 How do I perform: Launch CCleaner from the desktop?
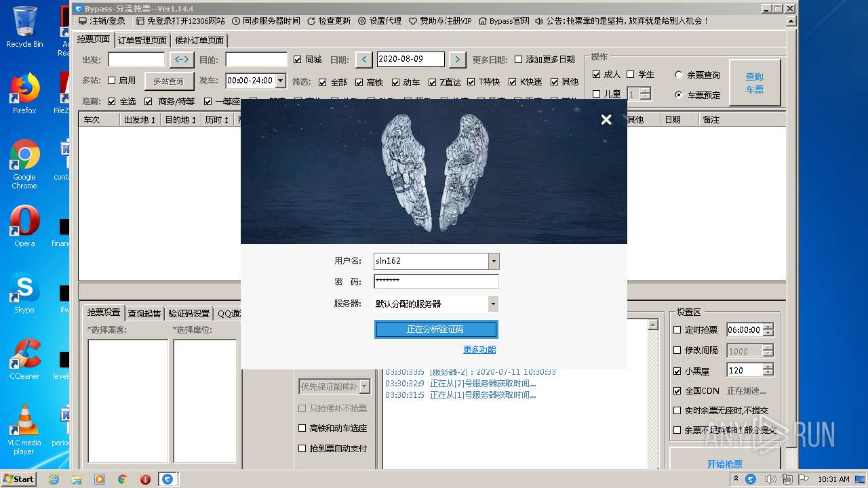(x=24, y=359)
